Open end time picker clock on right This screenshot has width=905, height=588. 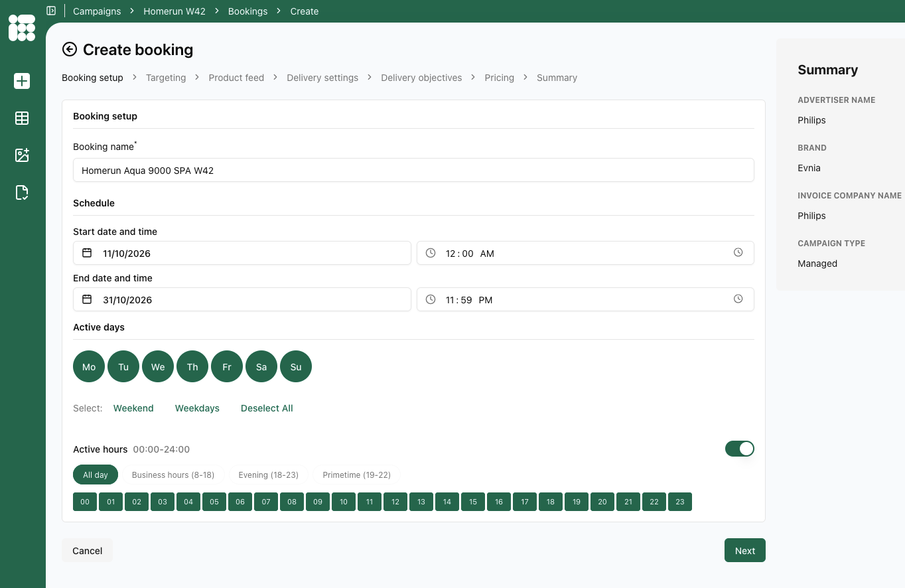(738, 299)
